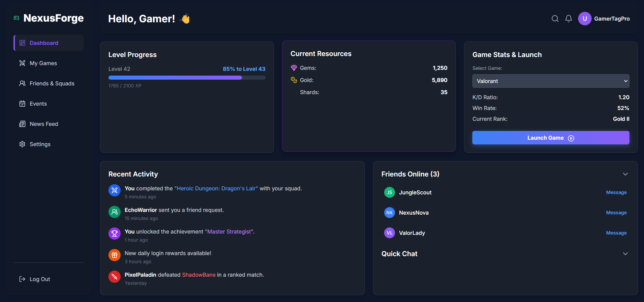Screen dimensions: 644x302
Task: Open the Select Game dropdown showing Valorant
Action: pos(551,81)
